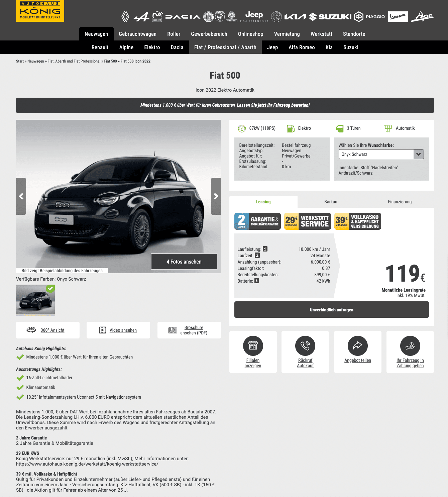Click the Rückruf Autokauf phone icon
448x497 pixels.
[x=305, y=346]
